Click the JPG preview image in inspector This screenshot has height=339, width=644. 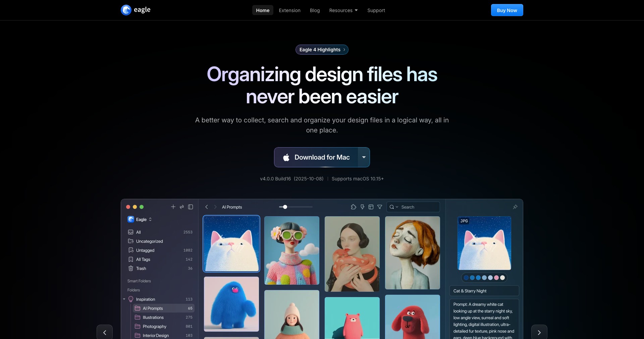tap(484, 243)
